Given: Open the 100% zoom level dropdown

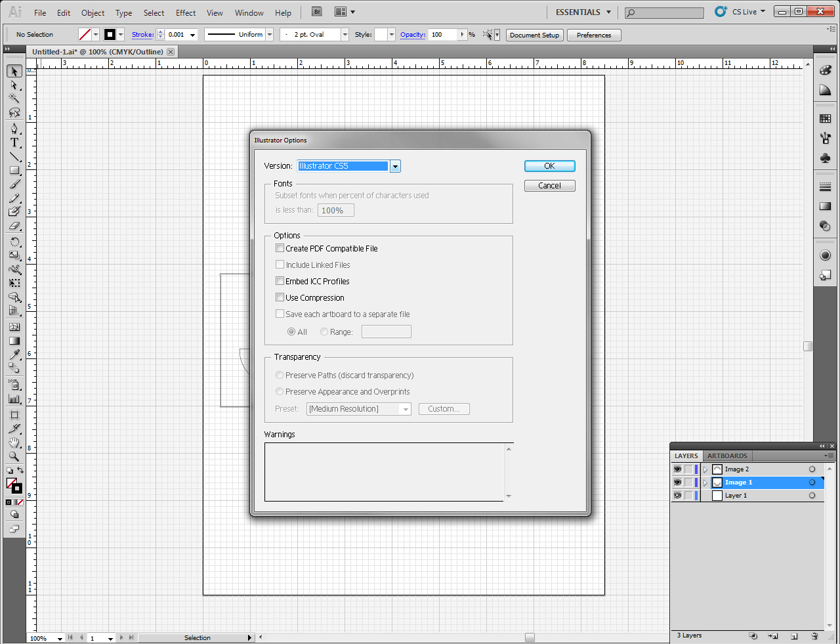Looking at the screenshot, I should click(60, 638).
